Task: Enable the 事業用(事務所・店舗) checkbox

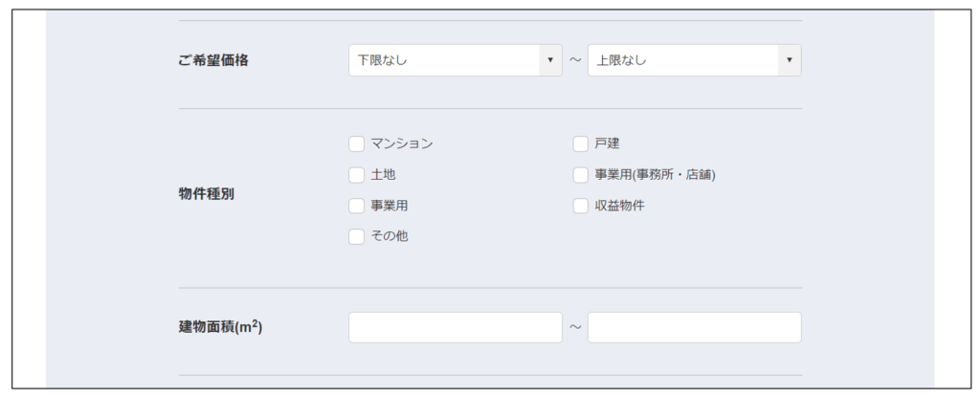Action: pos(581,175)
